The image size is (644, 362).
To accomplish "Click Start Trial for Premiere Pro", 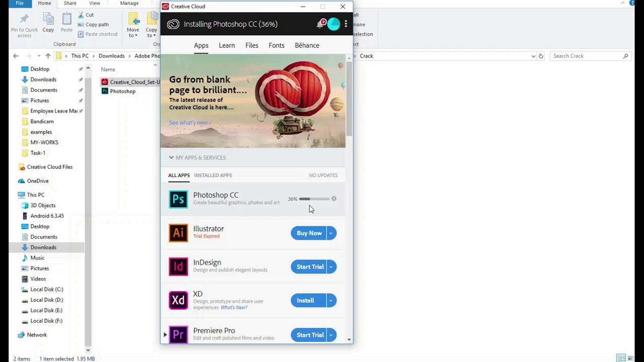I will [309, 335].
